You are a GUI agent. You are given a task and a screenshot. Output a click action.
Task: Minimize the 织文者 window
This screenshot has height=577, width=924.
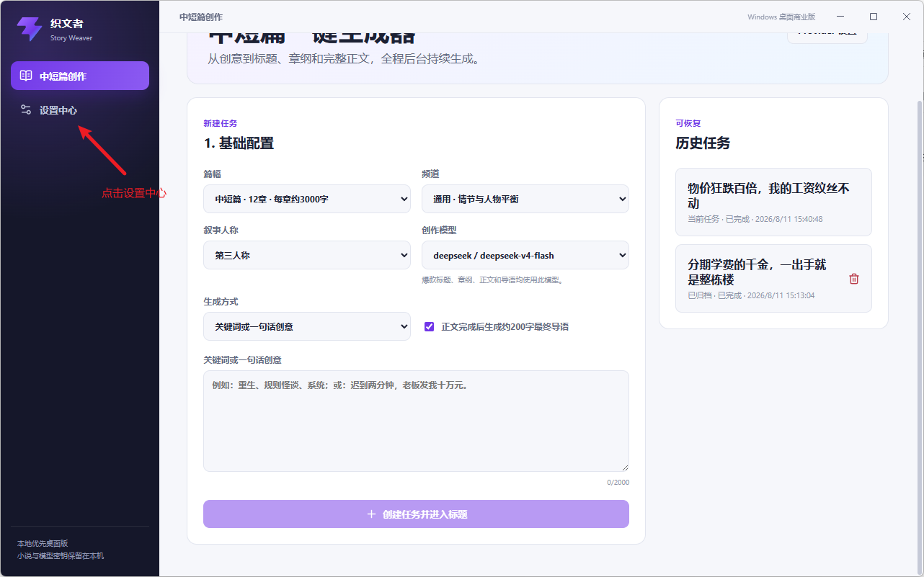pos(840,17)
